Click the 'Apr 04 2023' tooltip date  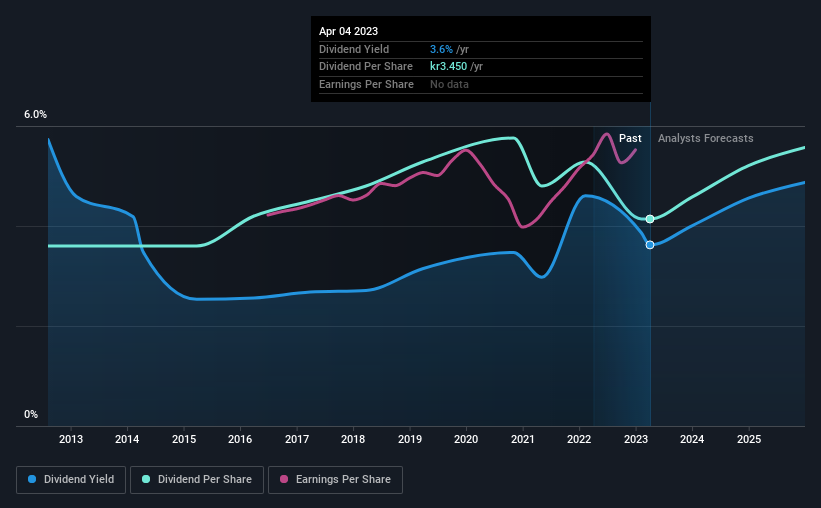point(348,31)
